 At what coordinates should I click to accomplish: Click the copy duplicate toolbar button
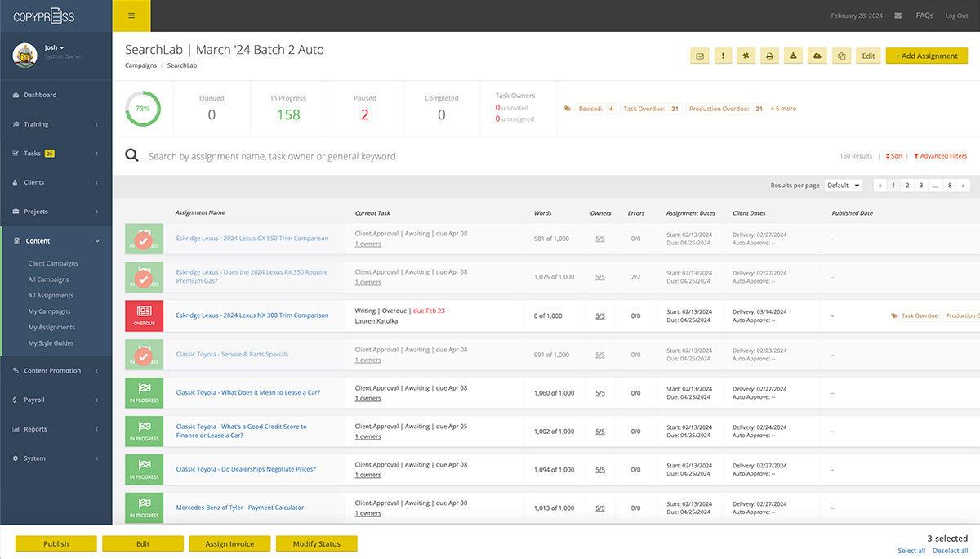(841, 56)
